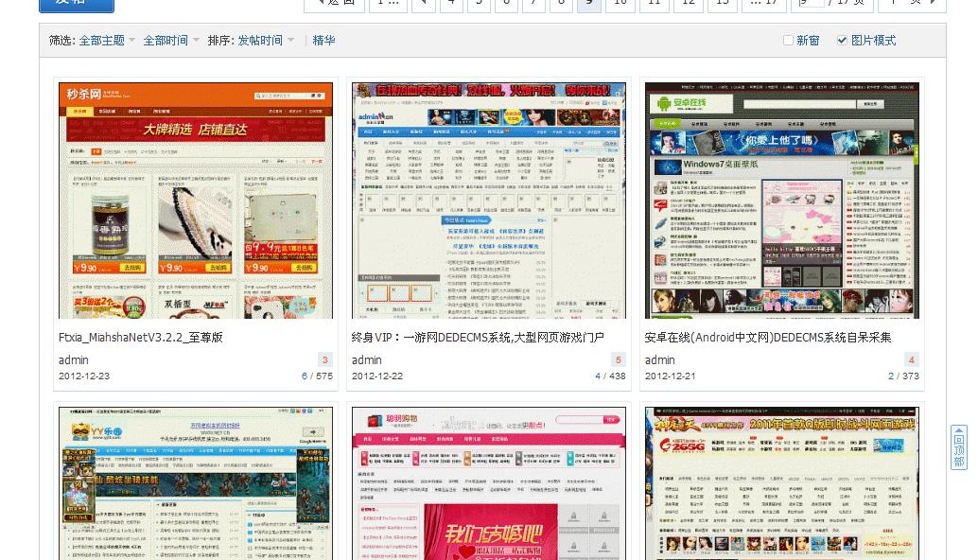The width and height of the screenshot is (978, 560).
Task: Click the 6 / 575 reply-view count
Action: [x=317, y=376]
